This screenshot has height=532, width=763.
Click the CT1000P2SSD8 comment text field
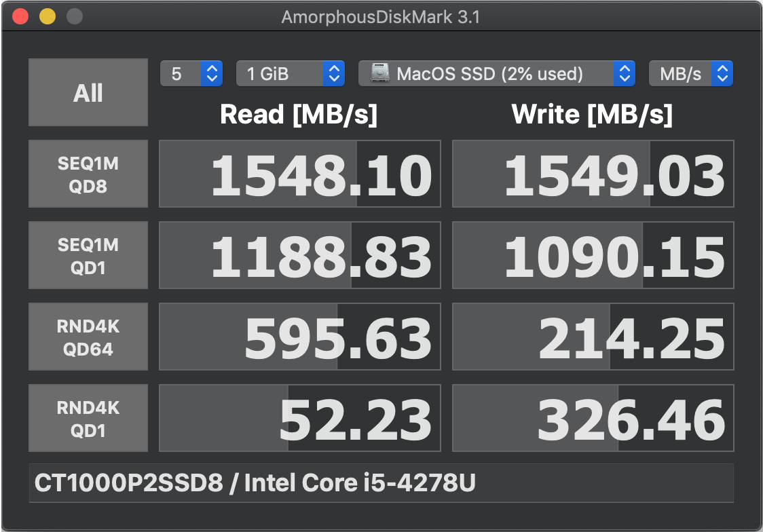[x=381, y=483]
